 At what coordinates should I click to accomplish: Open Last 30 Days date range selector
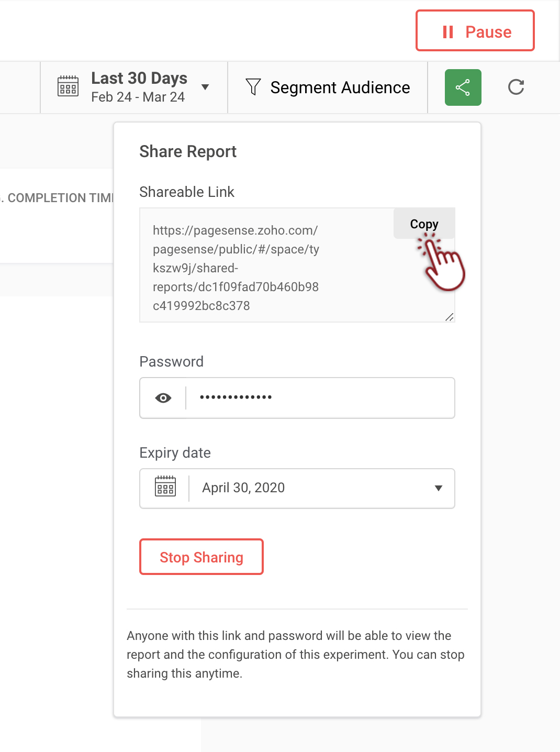(x=139, y=79)
